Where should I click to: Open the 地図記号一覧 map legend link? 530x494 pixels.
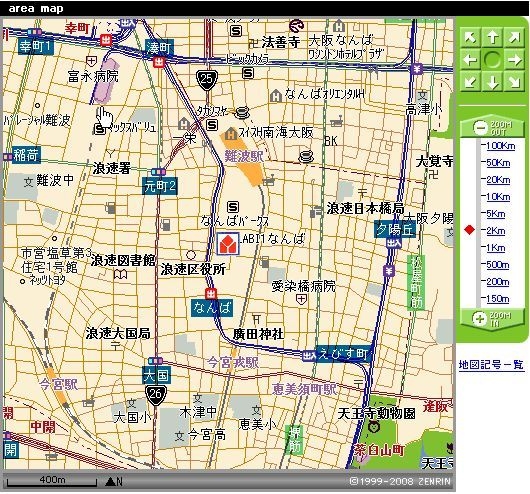491,364
